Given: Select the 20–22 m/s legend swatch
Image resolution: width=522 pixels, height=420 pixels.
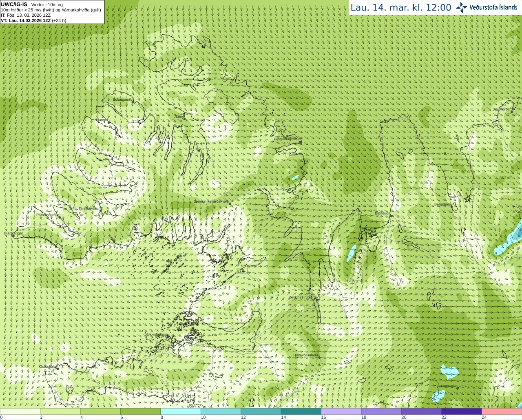Looking at the screenshot, I should (x=422, y=411).
